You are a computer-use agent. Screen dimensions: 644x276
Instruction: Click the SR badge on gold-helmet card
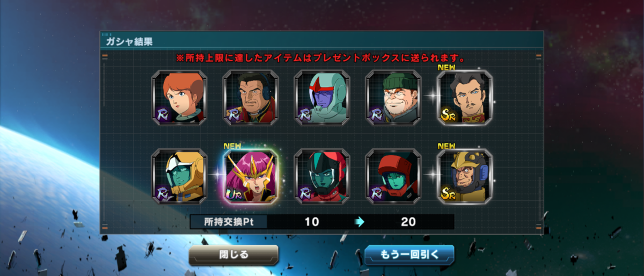[x=449, y=192]
